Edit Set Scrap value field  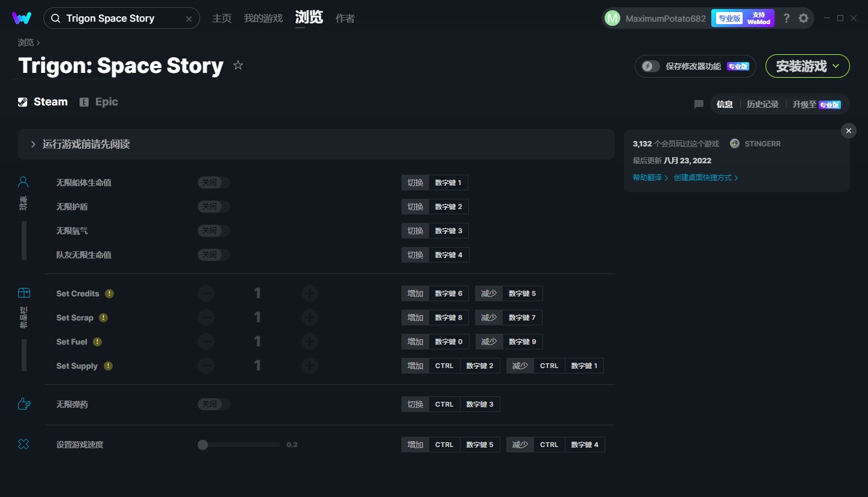[x=257, y=317]
